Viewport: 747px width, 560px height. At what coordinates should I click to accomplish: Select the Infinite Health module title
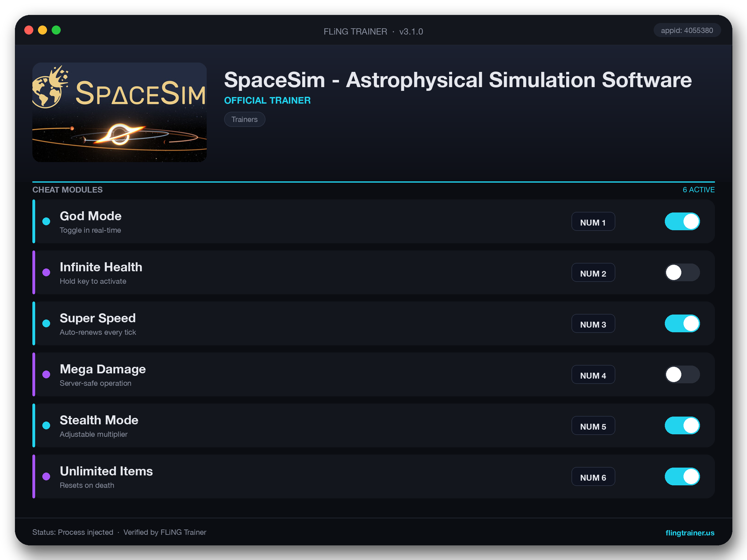(101, 267)
